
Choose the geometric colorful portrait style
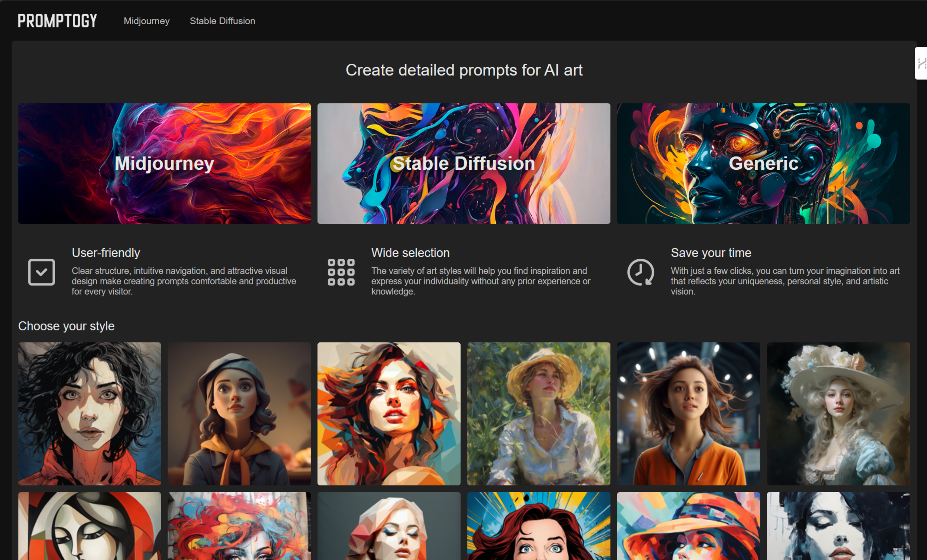pyautogui.click(x=389, y=414)
